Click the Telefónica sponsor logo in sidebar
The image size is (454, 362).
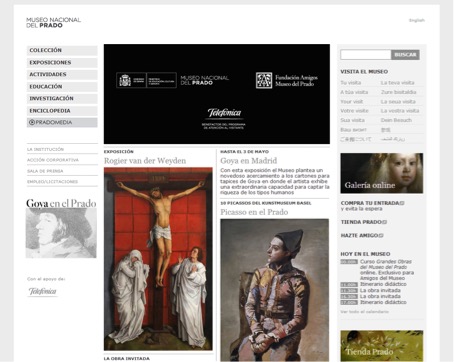(42, 292)
